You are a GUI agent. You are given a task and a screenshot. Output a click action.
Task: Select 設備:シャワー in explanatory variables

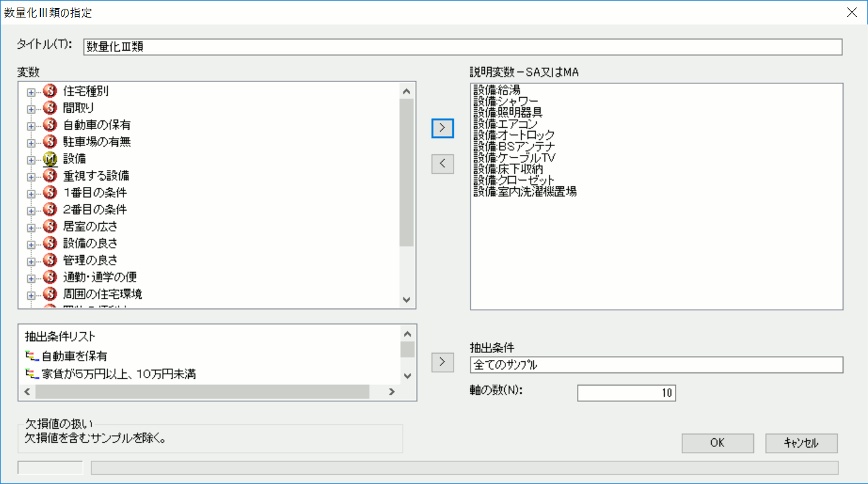pyautogui.click(x=506, y=101)
